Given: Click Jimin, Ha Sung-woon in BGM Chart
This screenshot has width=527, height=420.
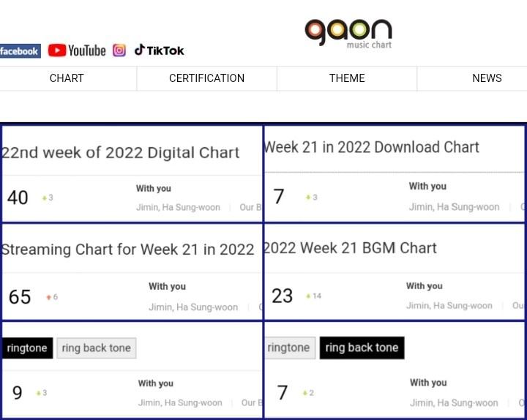Looking at the screenshot, I should coord(449,305).
